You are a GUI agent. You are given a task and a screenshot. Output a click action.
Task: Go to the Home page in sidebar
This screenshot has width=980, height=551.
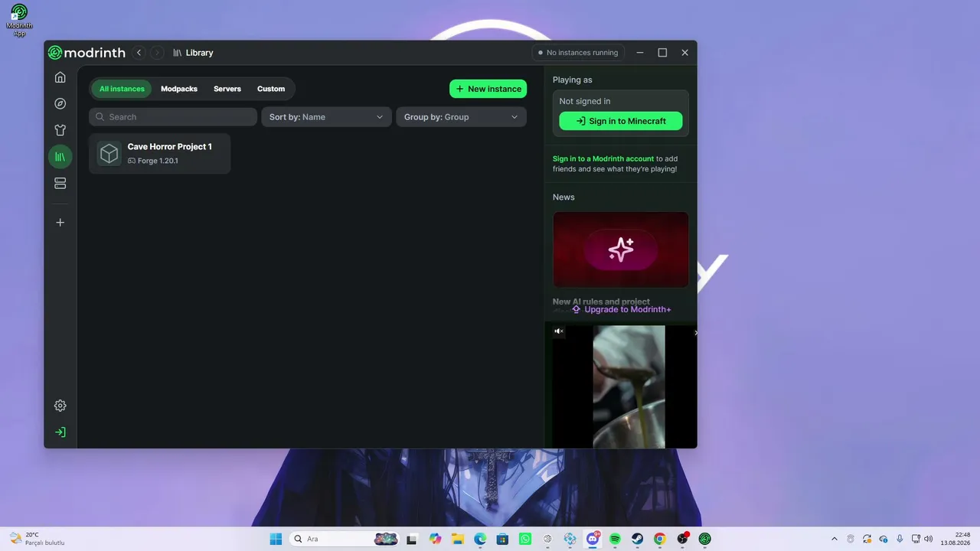(60, 77)
